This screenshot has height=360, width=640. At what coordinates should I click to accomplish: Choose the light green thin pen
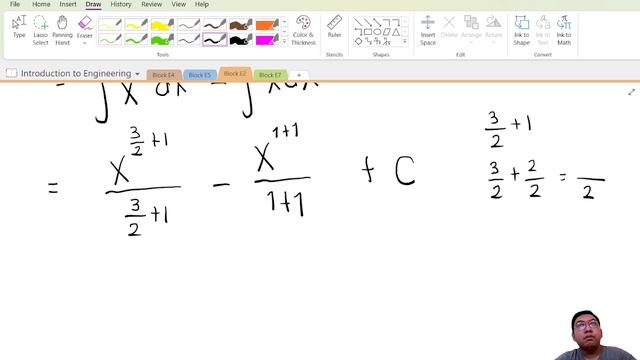pos(110,40)
